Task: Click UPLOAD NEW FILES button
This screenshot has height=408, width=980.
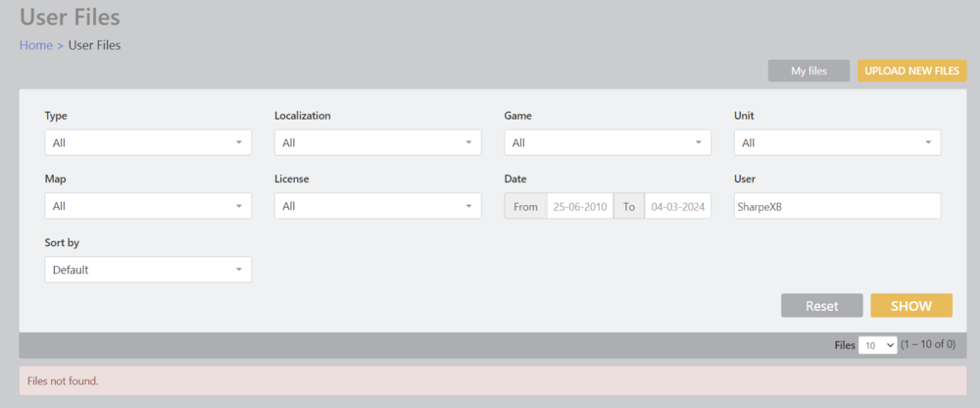Action: [911, 71]
